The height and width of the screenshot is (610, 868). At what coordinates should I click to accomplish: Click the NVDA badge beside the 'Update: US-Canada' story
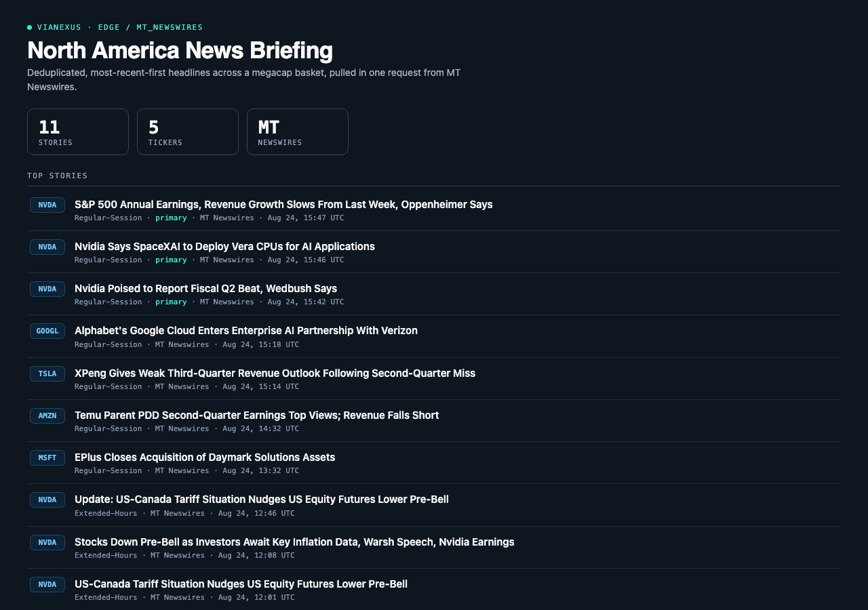[47, 500]
